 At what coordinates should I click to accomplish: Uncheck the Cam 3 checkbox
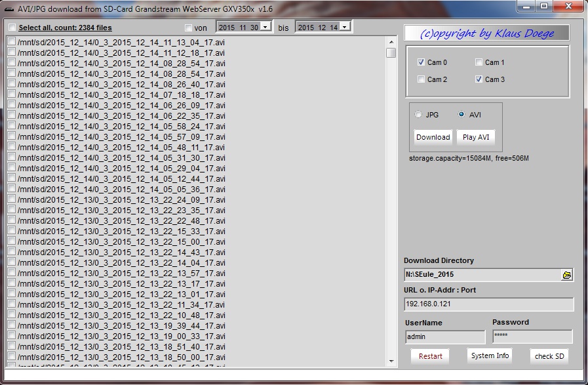pos(479,79)
